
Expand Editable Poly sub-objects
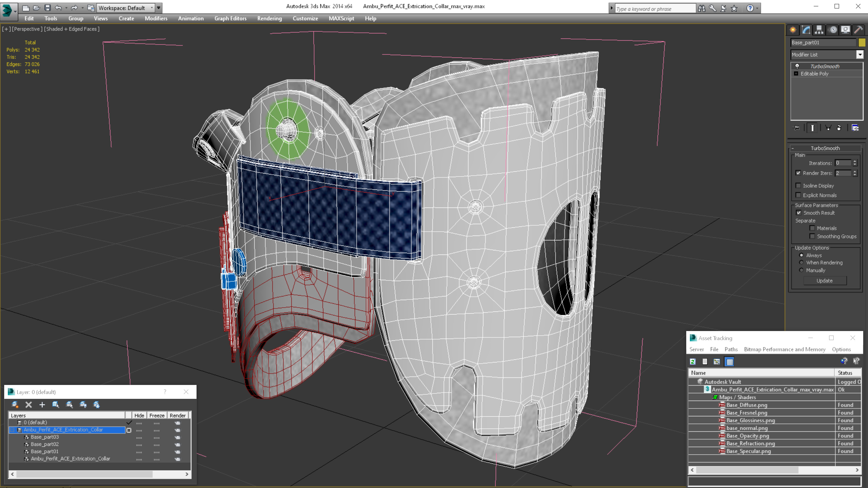pyautogui.click(x=796, y=74)
